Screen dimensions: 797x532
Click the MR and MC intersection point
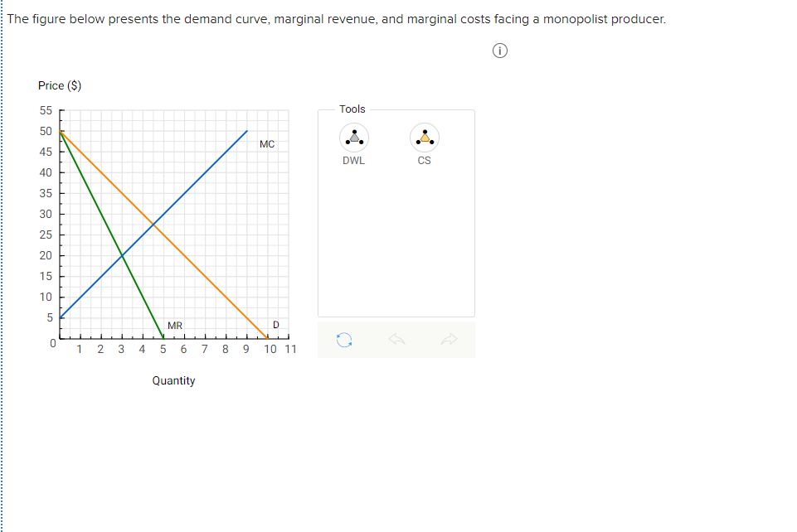click(122, 255)
